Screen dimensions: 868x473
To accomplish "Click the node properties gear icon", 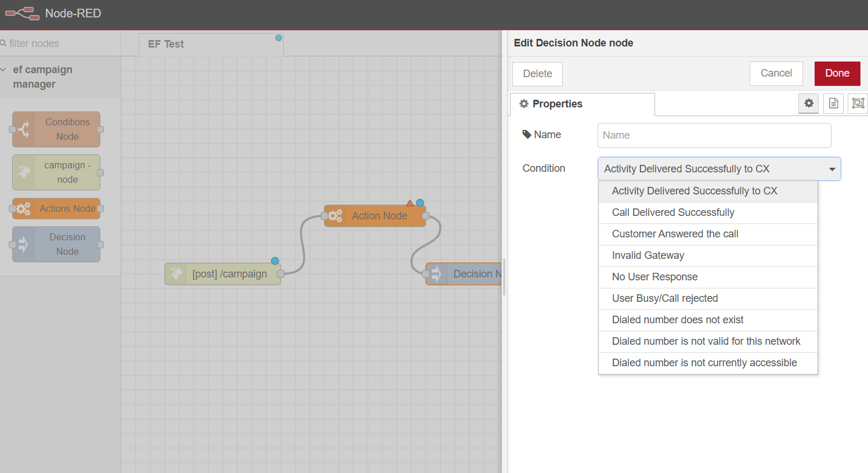I will click(809, 103).
